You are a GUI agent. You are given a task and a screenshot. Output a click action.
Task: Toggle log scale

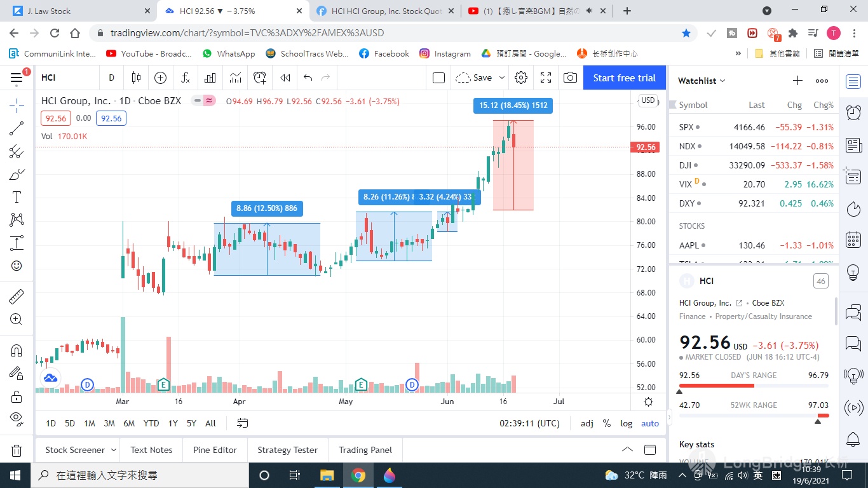[627, 423]
